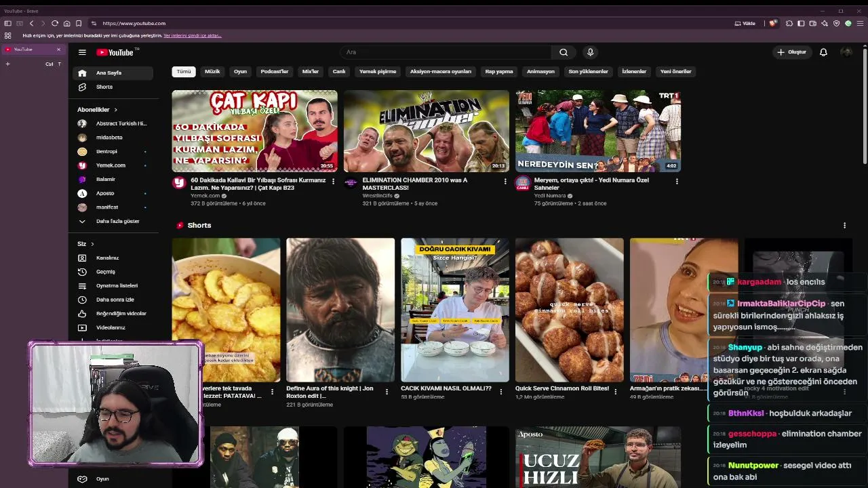
Task: Click the page vertical scrollbar
Action: [x=865, y=105]
